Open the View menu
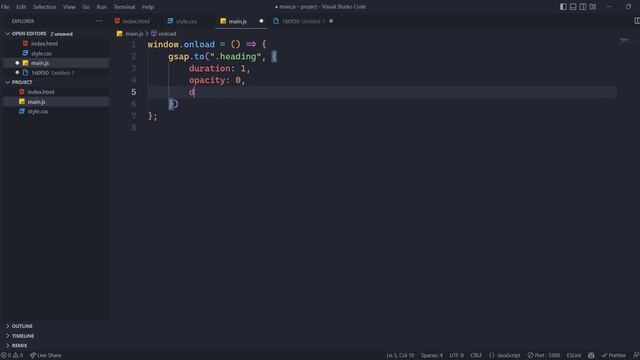Screen dimensions: 640x360 69,7
